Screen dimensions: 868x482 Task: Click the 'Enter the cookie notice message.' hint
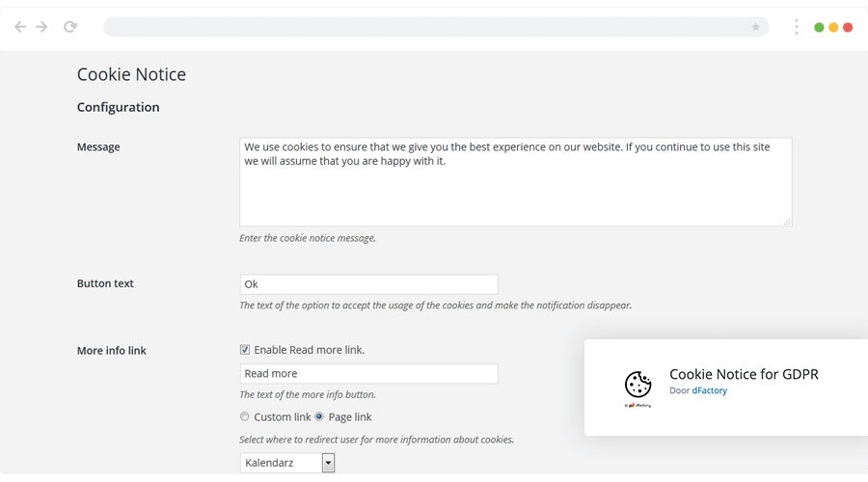(308, 238)
